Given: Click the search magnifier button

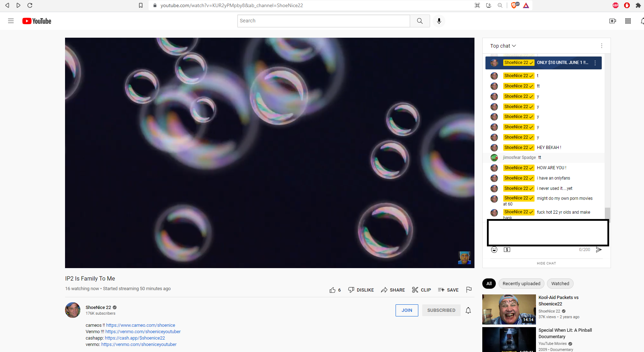Looking at the screenshot, I should point(420,21).
